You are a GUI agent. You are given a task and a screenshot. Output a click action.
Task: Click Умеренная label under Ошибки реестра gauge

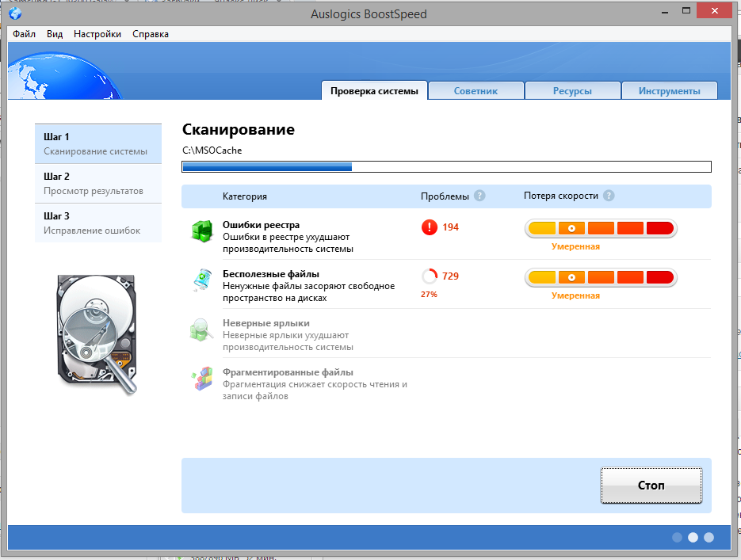(575, 246)
